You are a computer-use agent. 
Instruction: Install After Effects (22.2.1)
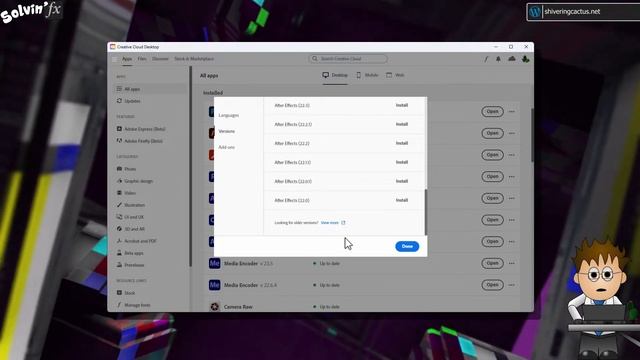pyautogui.click(x=402, y=124)
